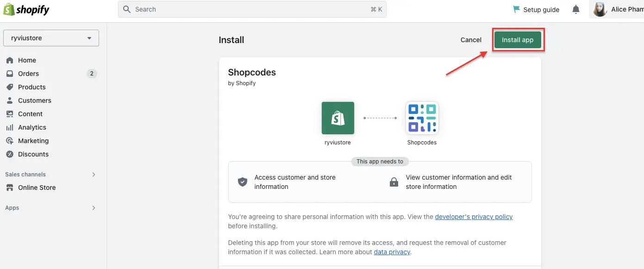
Task: Click the Shopify logo in the header
Action: pyautogui.click(x=26, y=9)
